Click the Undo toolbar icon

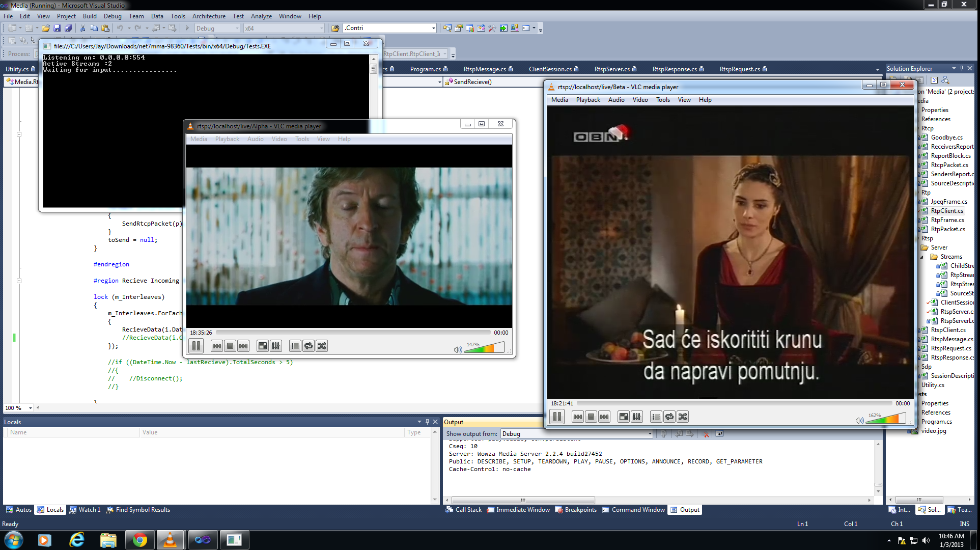[x=120, y=29]
